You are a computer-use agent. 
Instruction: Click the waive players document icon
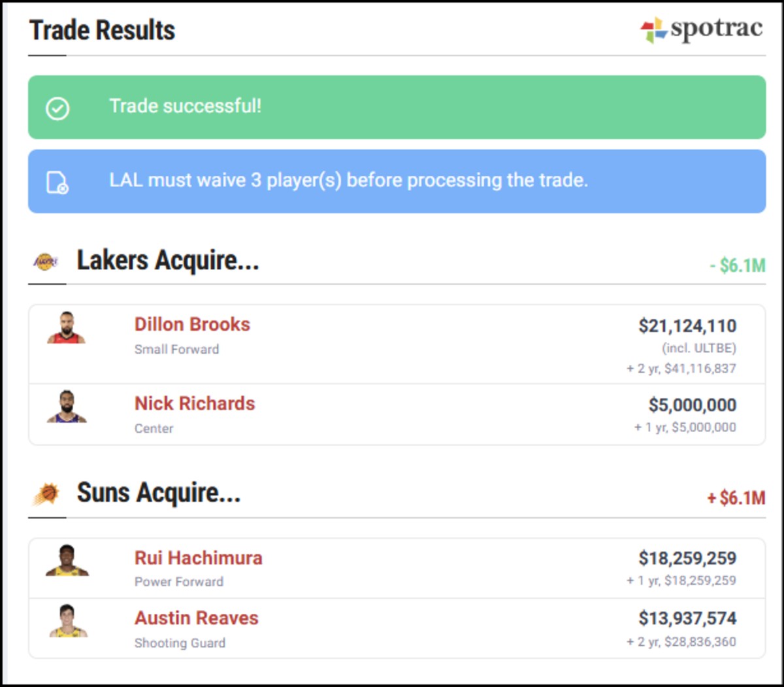pos(57,182)
